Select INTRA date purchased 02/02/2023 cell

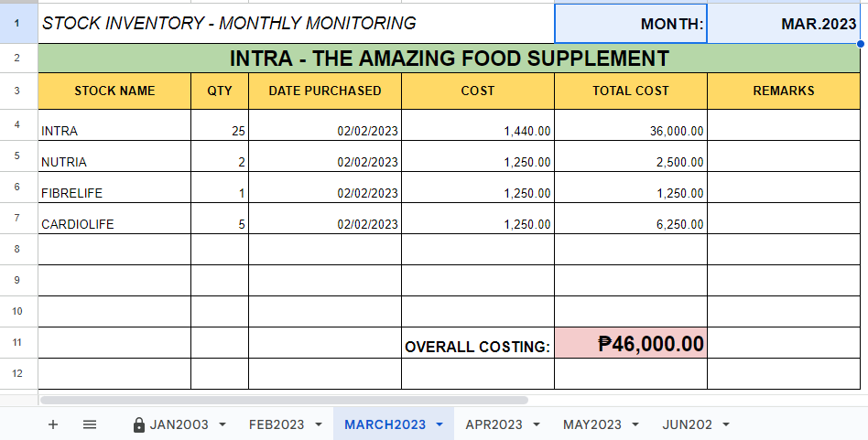[325, 125]
